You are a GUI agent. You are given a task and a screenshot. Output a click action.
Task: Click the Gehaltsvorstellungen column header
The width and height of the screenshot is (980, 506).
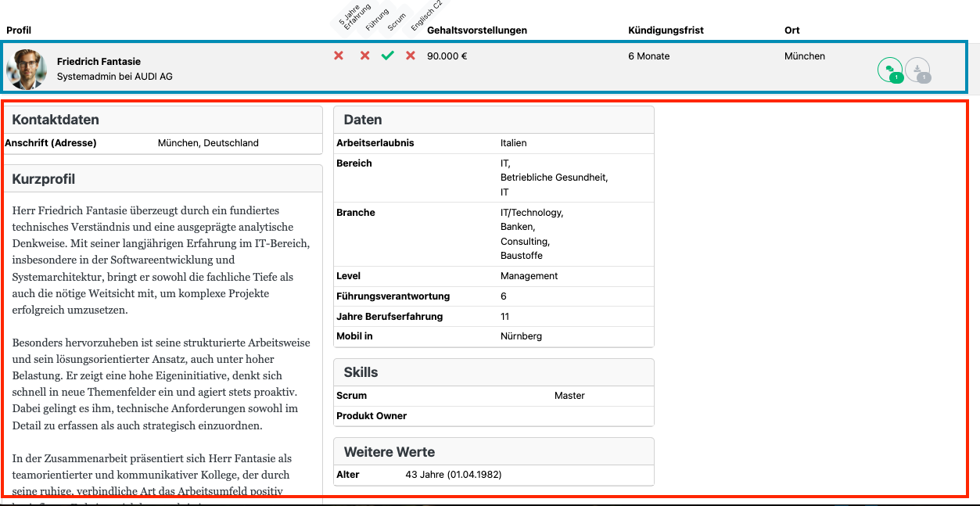tap(477, 30)
